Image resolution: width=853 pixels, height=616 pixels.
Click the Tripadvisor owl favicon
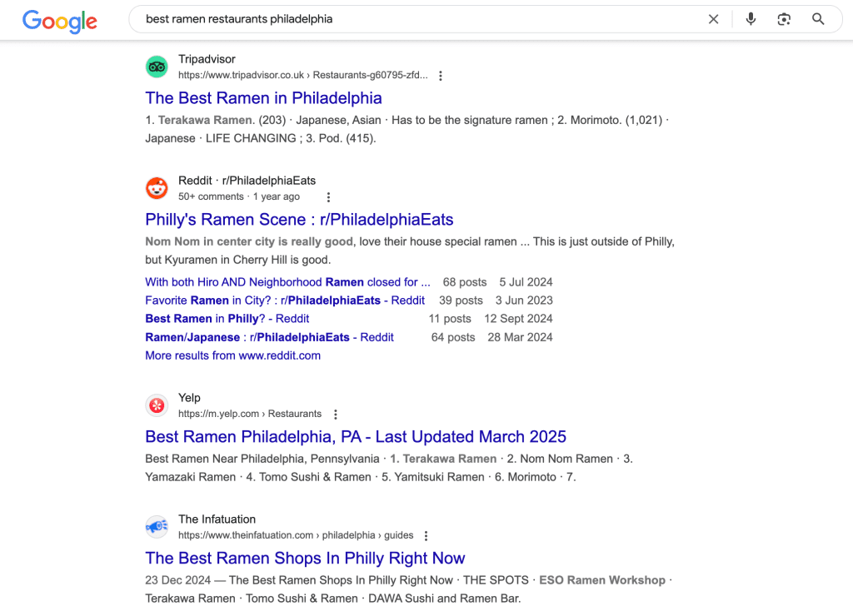(157, 67)
